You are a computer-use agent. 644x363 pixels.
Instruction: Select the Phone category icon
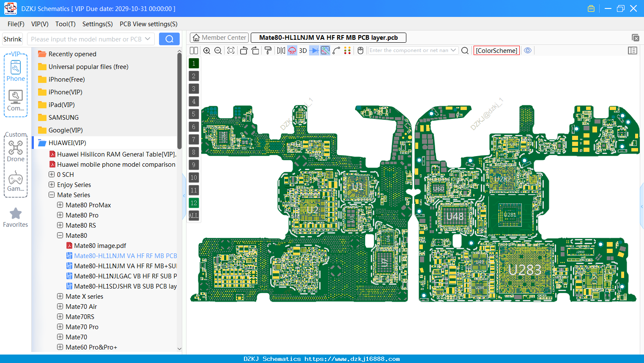pyautogui.click(x=16, y=71)
